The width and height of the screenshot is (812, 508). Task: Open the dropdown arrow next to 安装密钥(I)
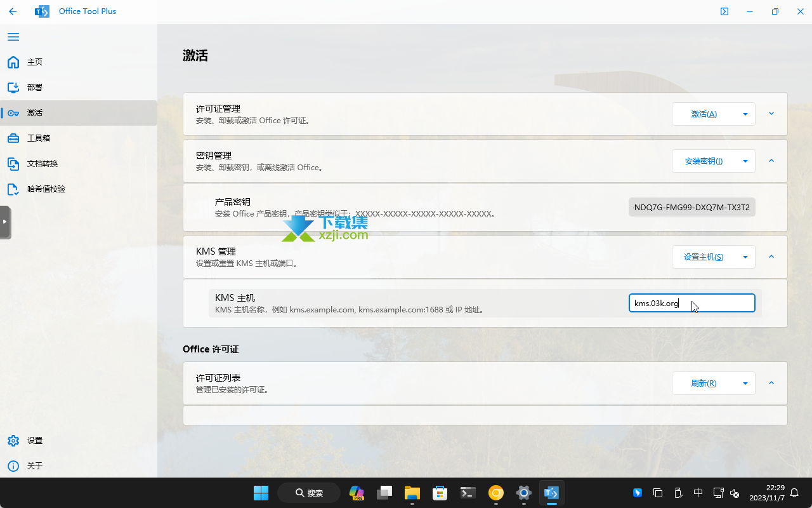[x=745, y=161]
